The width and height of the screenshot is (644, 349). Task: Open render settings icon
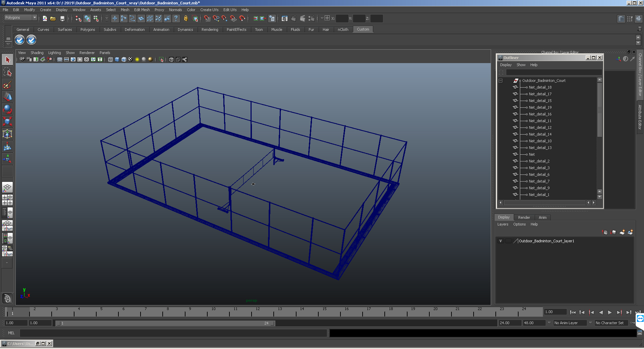(x=312, y=18)
